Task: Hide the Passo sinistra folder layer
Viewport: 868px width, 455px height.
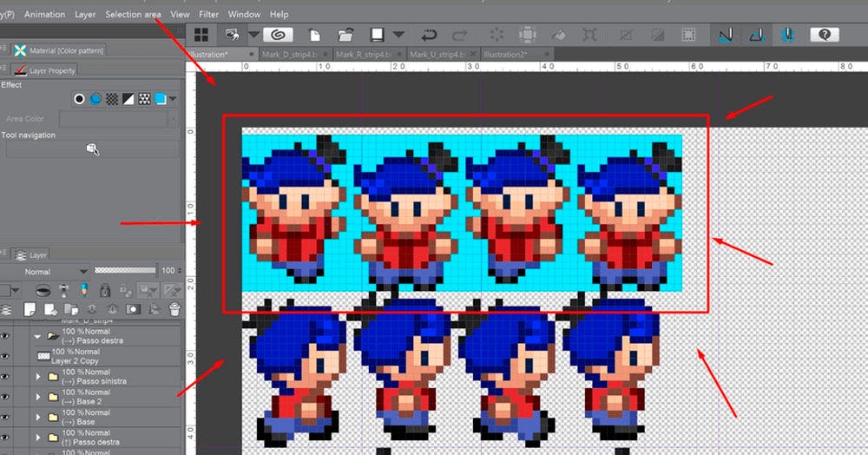Action: tap(5, 377)
